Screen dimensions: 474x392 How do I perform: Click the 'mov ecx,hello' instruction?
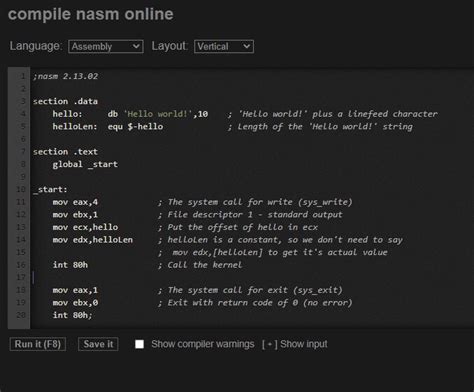[85, 227]
